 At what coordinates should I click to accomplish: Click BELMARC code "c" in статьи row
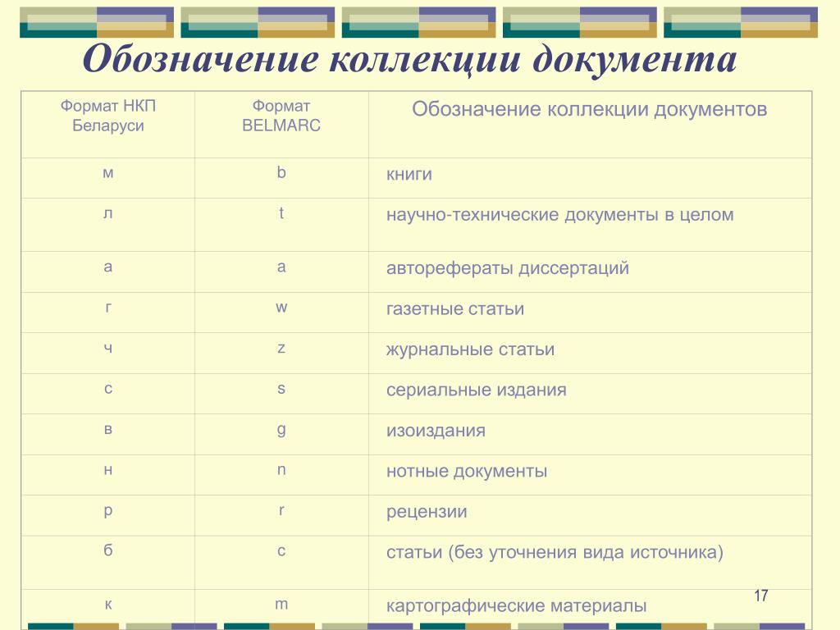coord(281,550)
